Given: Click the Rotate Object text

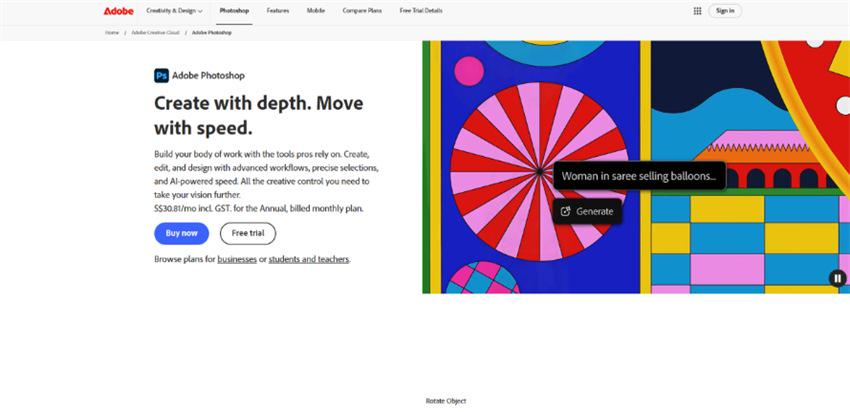Looking at the screenshot, I should coord(446,401).
